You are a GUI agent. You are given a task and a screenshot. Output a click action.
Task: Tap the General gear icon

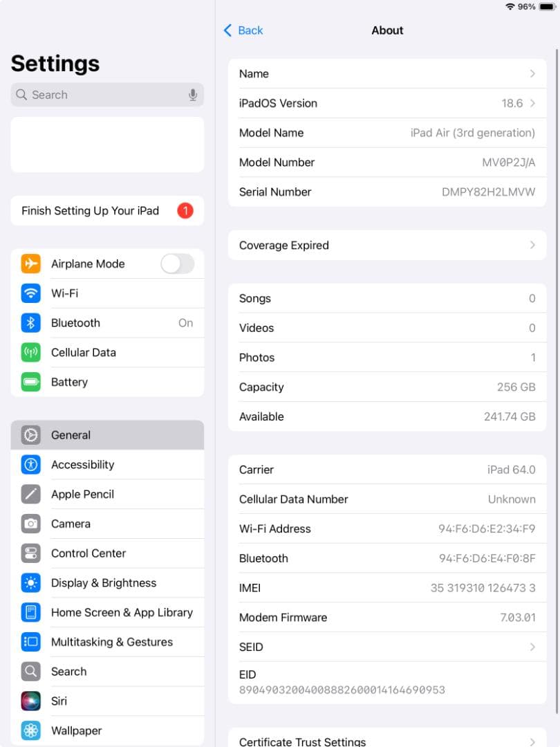tap(31, 435)
